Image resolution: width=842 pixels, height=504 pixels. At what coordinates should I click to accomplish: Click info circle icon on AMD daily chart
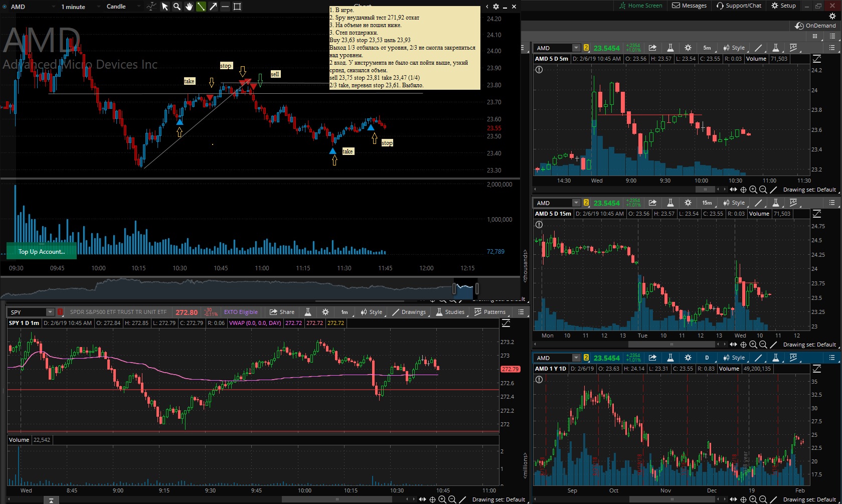[539, 380]
